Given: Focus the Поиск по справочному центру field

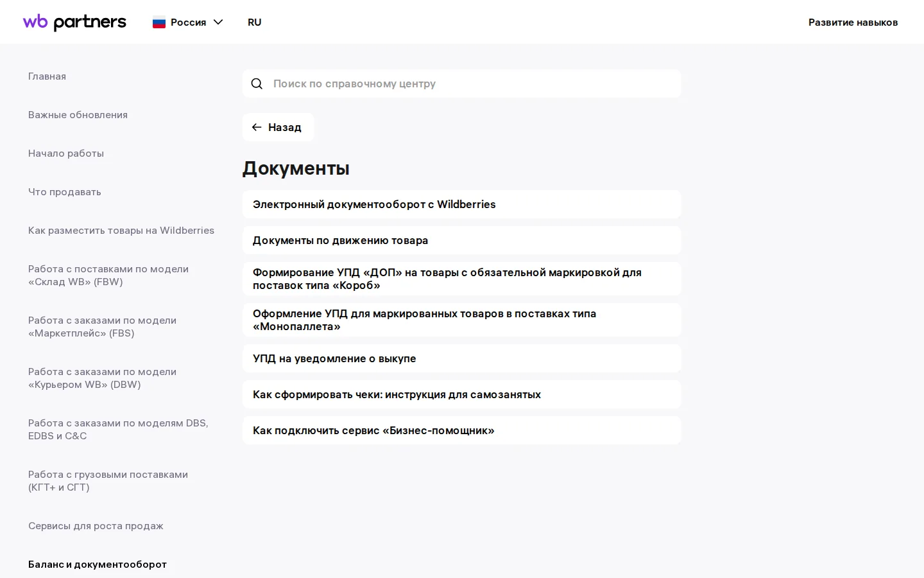Looking at the screenshot, I should coord(462,83).
